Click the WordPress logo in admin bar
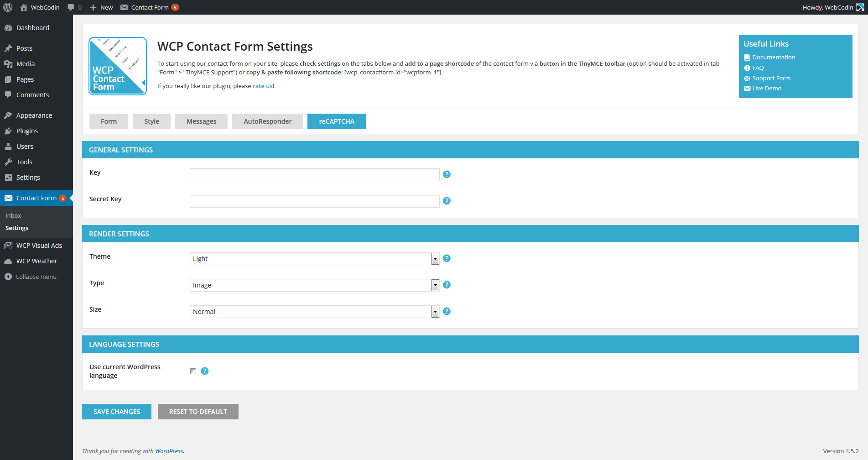This screenshot has height=460, width=868. (x=8, y=7)
